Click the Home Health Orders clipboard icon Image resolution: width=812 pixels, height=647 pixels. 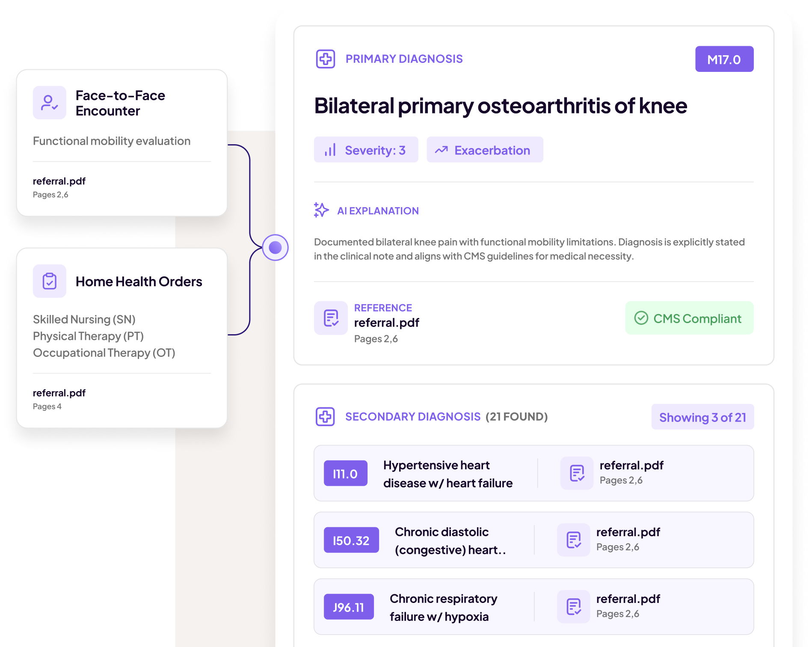tap(50, 281)
